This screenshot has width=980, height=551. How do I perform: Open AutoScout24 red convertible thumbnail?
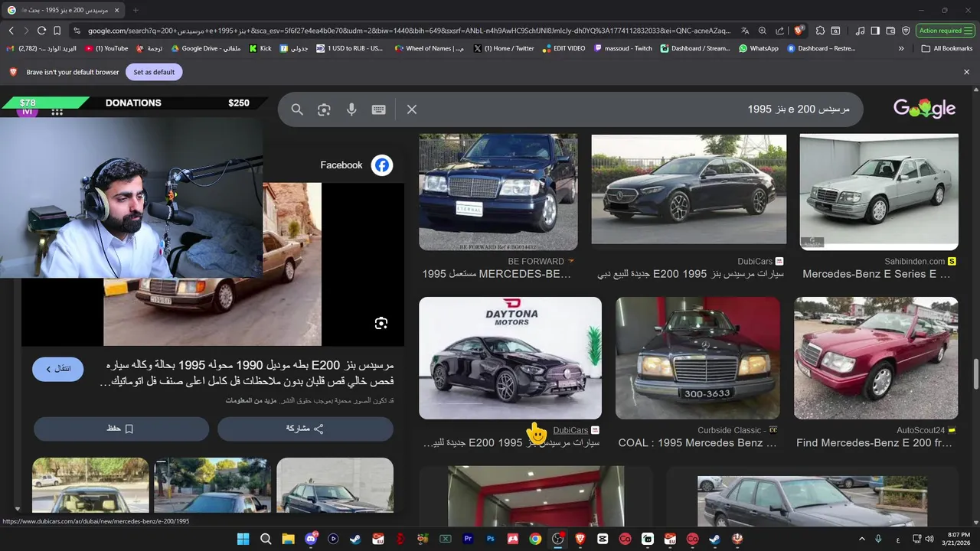876,358
